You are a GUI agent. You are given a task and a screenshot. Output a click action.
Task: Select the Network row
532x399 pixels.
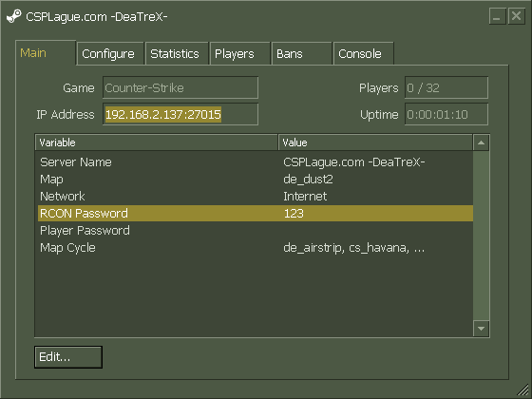[x=256, y=196]
